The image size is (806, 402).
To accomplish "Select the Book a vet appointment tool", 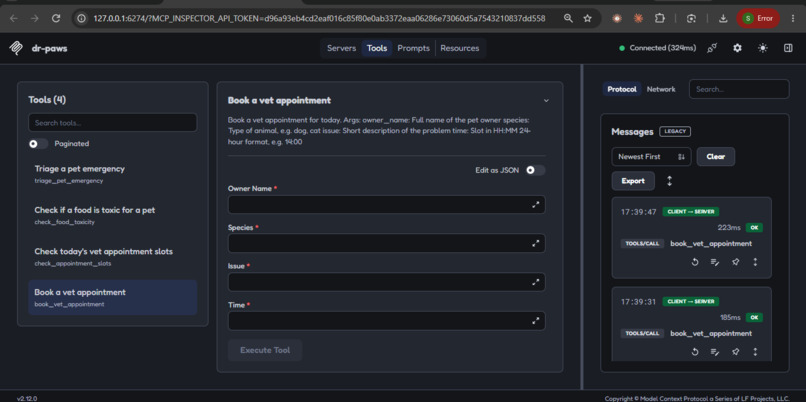I will tap(113, 298).
